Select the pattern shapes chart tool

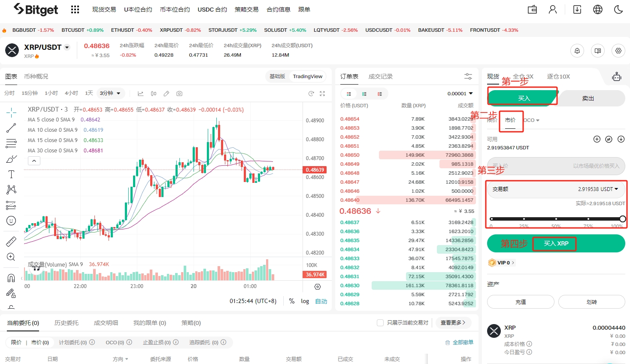[12, 190]
